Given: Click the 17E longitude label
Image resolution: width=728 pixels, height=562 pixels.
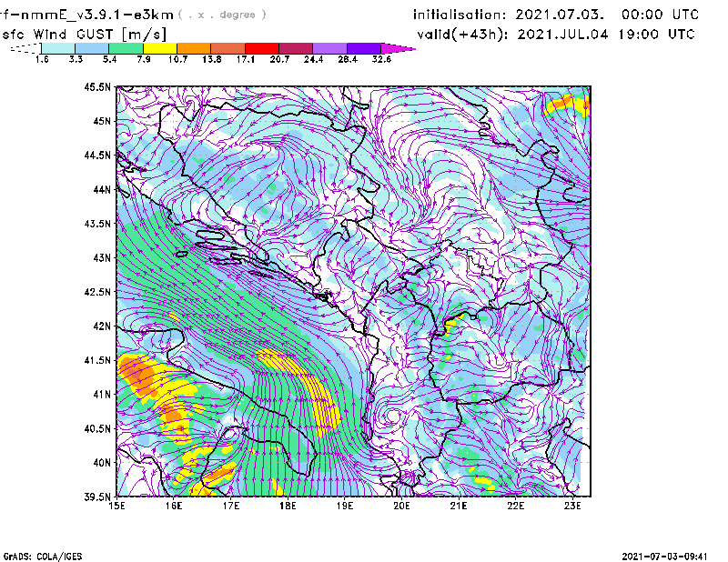Looking at the screenshot, I should pos(231,506).
